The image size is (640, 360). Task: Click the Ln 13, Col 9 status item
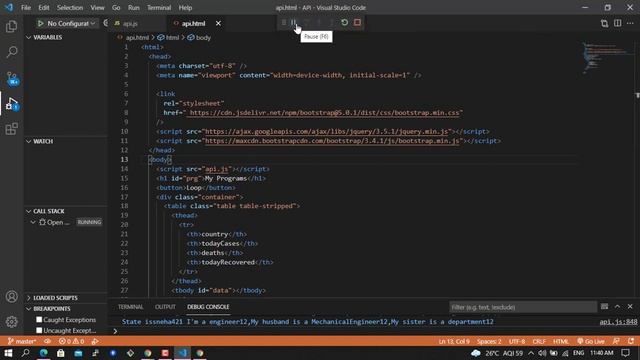coord(454,341)
